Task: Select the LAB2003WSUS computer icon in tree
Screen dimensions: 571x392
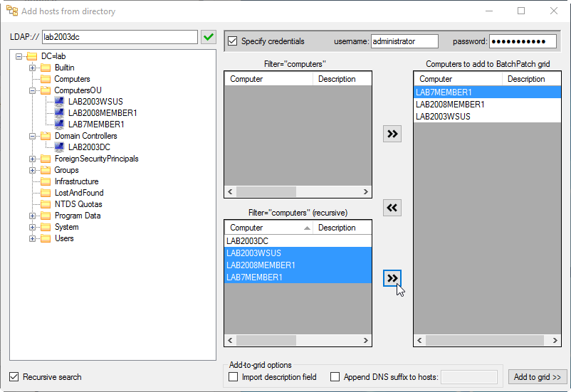Action: [59, 102]
